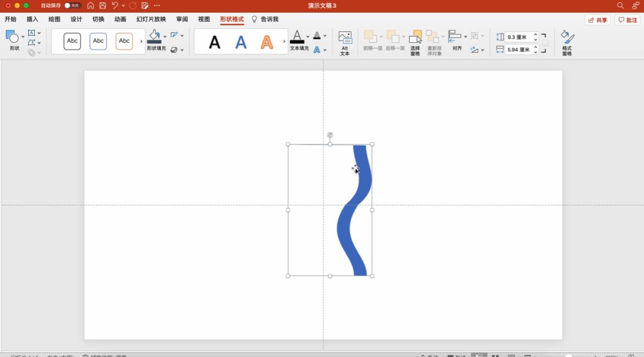Viewport: 644px width, 357px height.
Task: Open the 格式窗格 format pane
Action: (567, 43)
